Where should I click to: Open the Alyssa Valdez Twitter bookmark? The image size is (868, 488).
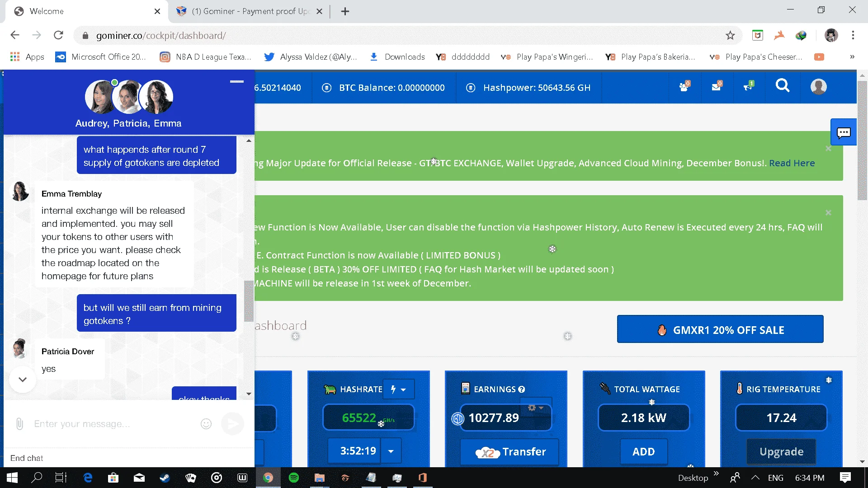[311, 57]
